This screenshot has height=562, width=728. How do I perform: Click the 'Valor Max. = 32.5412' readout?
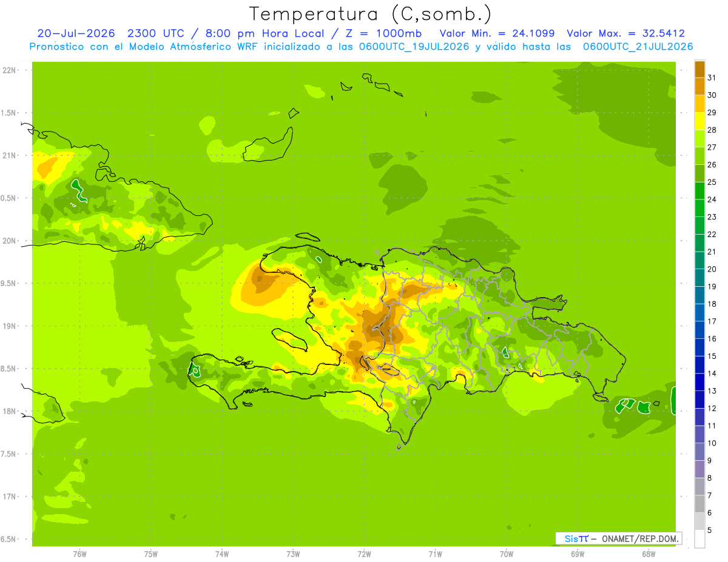click(626, 33)
